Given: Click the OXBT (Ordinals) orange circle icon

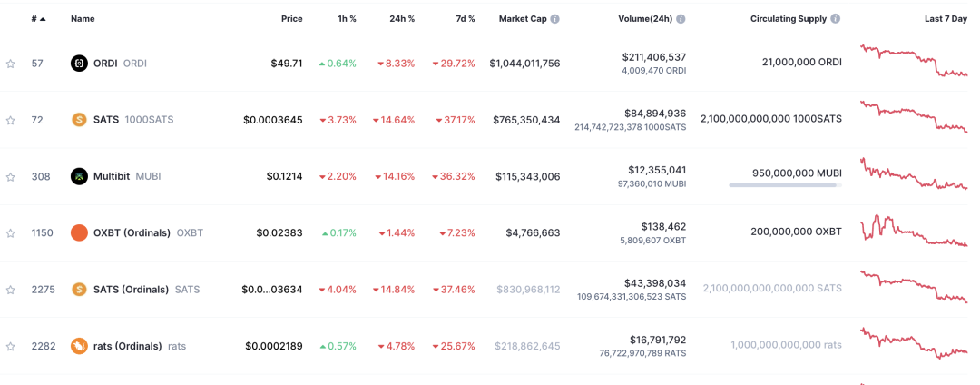Looking at the screenshot, I should click(x=79, y=232).
